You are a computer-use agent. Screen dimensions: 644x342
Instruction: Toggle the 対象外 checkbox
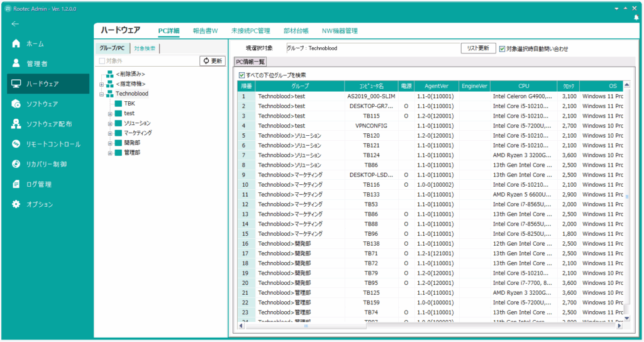102,61
